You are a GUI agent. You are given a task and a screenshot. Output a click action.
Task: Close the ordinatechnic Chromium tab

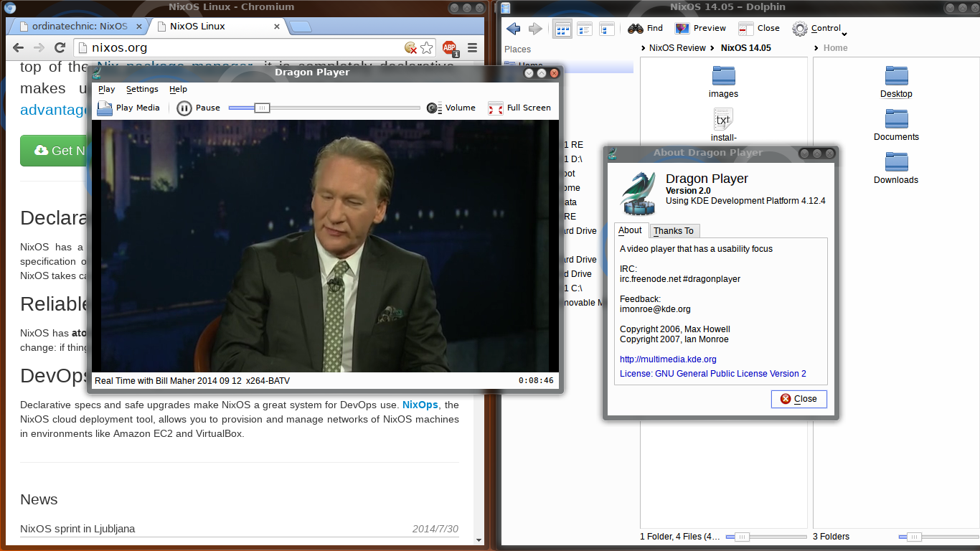(138, 27)
